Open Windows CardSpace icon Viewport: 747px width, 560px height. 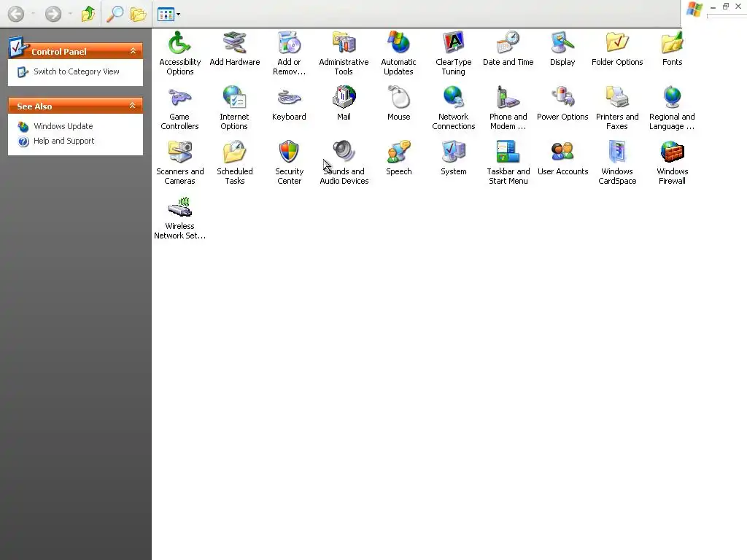click(x=617, y=152)
